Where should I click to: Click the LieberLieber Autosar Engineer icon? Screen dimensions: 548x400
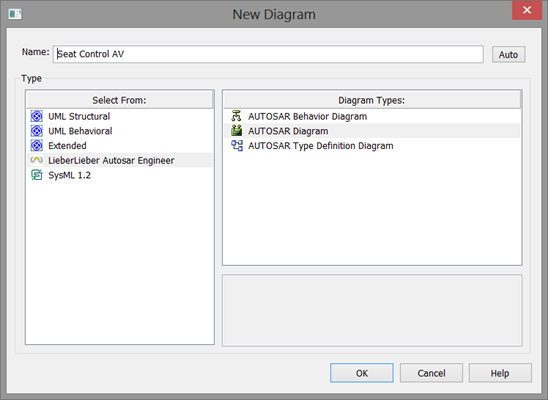click(x=37, y=160)
